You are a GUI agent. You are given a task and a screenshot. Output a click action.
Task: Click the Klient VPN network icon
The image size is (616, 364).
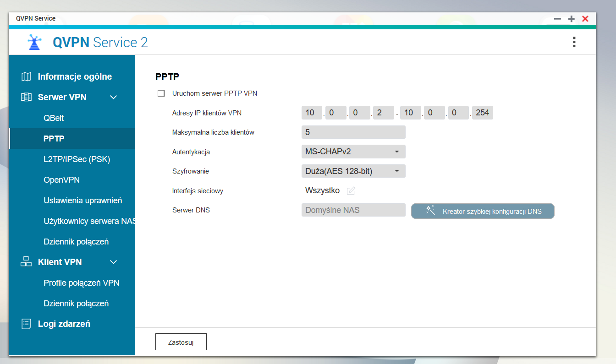(x=27, y=262)
